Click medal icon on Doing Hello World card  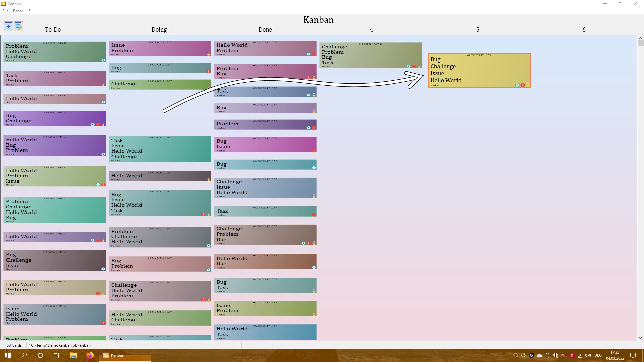209,179
